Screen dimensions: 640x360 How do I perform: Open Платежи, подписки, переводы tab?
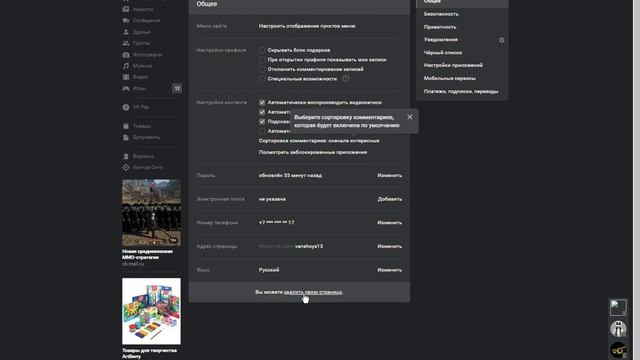pyautogui.click(x=462, y=91)
